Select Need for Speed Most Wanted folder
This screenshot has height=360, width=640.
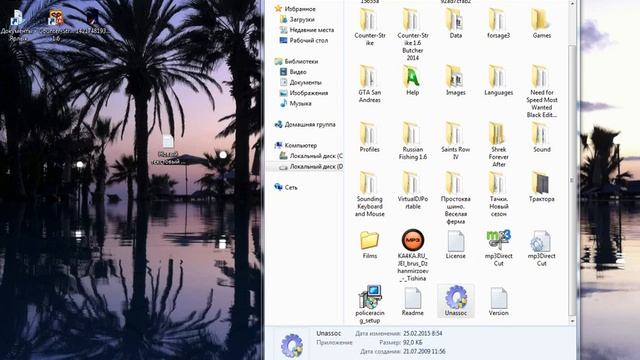pyautogui.click(x=542, y=91)
